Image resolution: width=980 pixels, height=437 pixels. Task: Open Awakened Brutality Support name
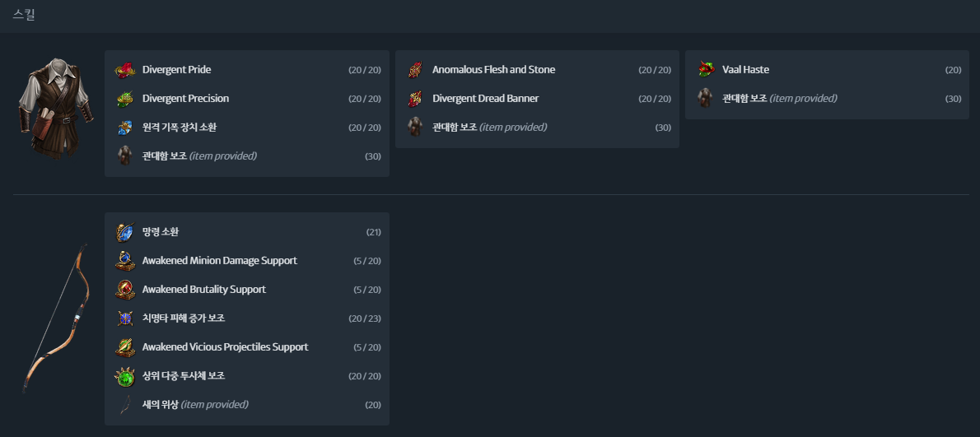[x=204, y=290]
